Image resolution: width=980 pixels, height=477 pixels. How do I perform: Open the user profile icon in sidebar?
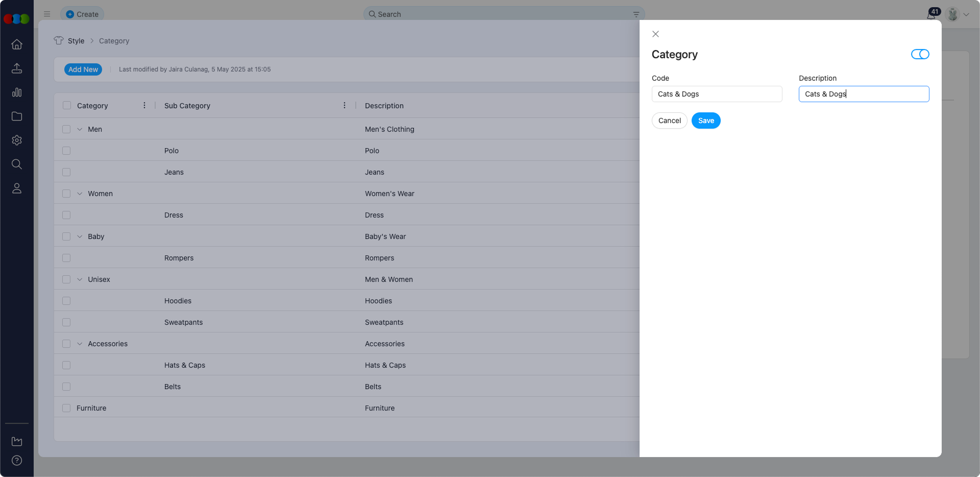tap(17, 188)
